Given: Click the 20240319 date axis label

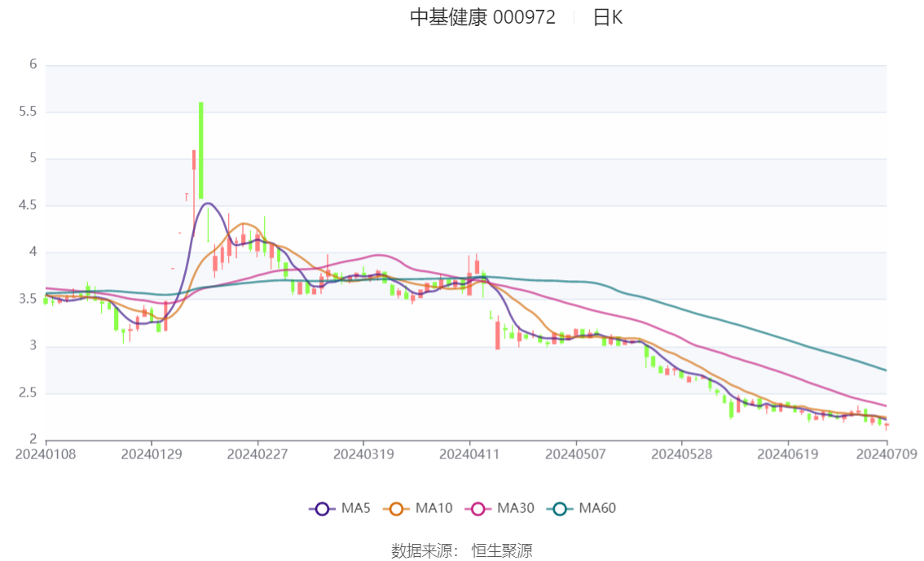Looking at the screenshot, I should [363, 454].
